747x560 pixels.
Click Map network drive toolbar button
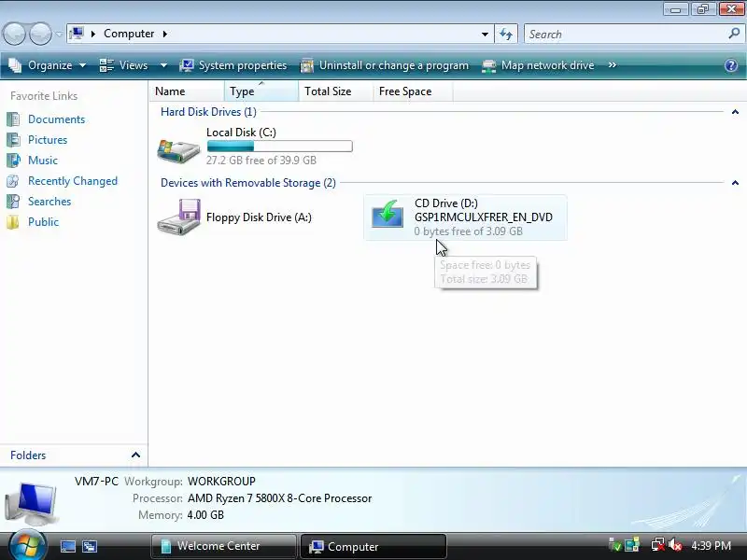pos(538,65)
